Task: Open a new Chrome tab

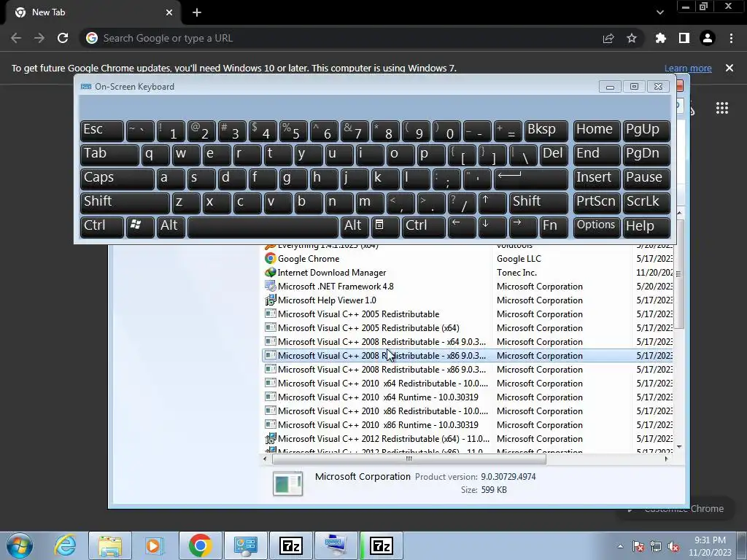Action: (x=197, y=12)
